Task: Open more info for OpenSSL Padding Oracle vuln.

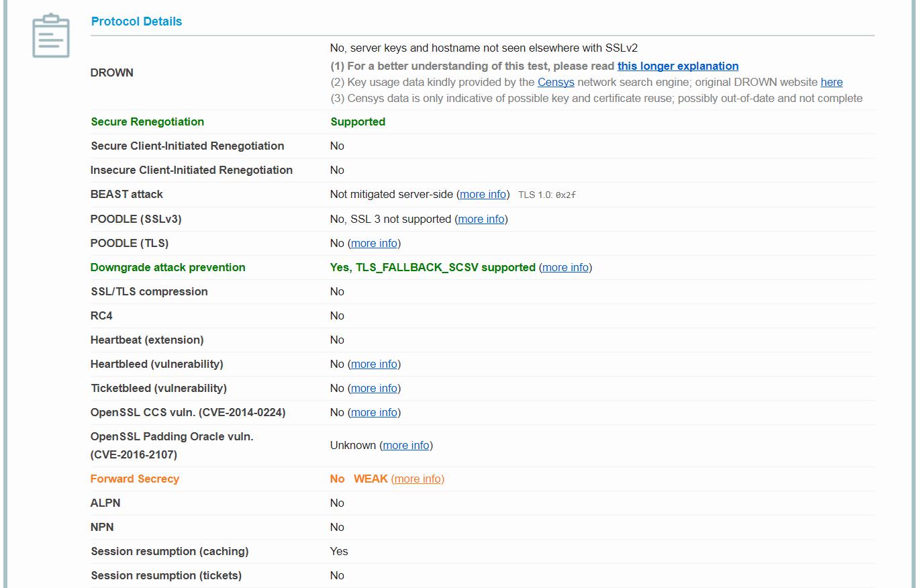Action: click(406, 445)
